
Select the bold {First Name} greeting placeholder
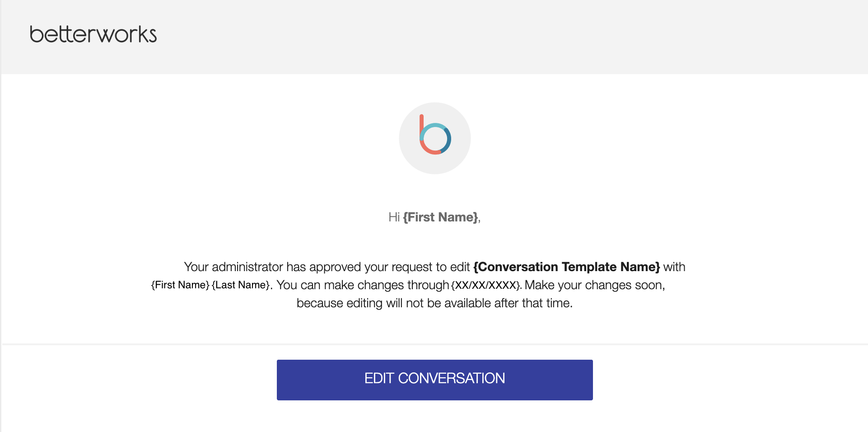pos(440,217)
